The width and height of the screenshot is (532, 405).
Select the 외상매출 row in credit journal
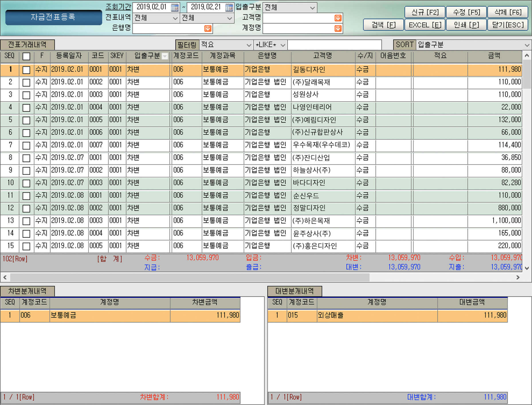[x=387, y=316]
